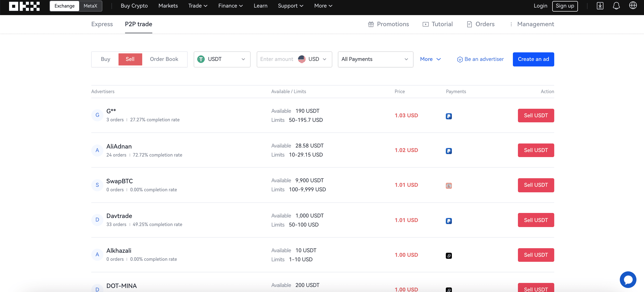Click the USDT Tether coin icon
The width and height of the screenshot is (644, 292).
[201, 59]
